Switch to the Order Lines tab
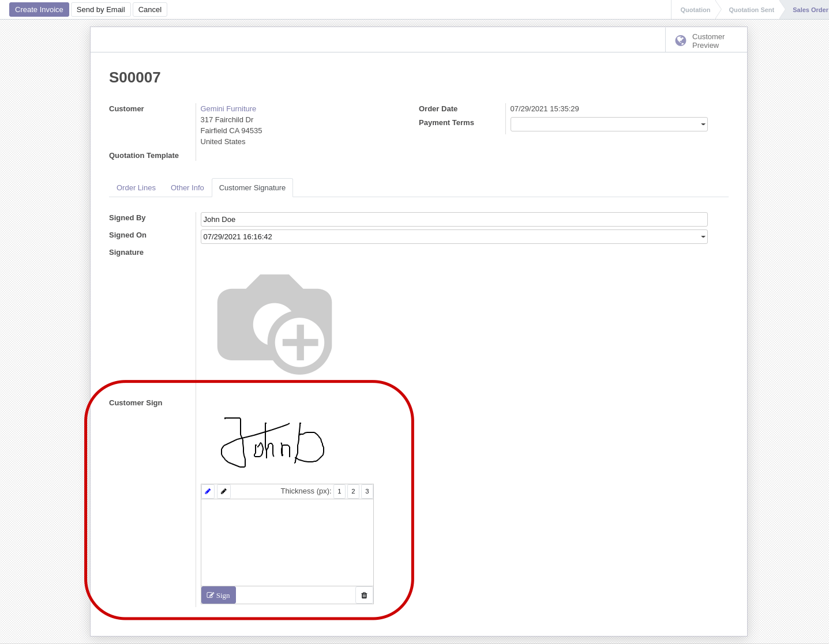Viewport: 829px width, 644px height. (136, 187)
